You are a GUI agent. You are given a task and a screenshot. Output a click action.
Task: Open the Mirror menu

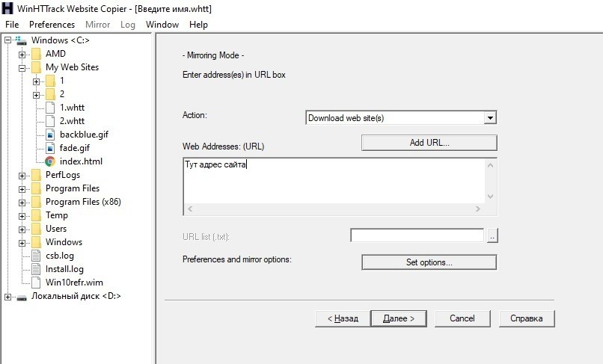98,25
